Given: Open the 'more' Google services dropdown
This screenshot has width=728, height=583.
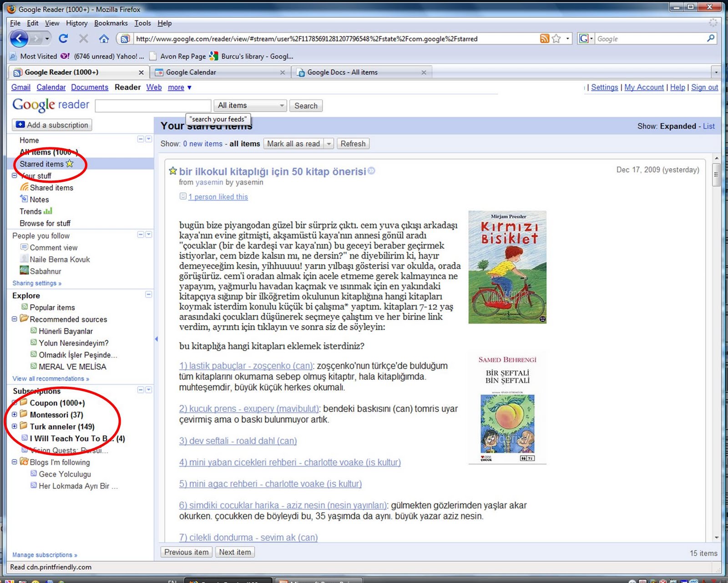Looking at the screenshot, I should pos(180,87).
